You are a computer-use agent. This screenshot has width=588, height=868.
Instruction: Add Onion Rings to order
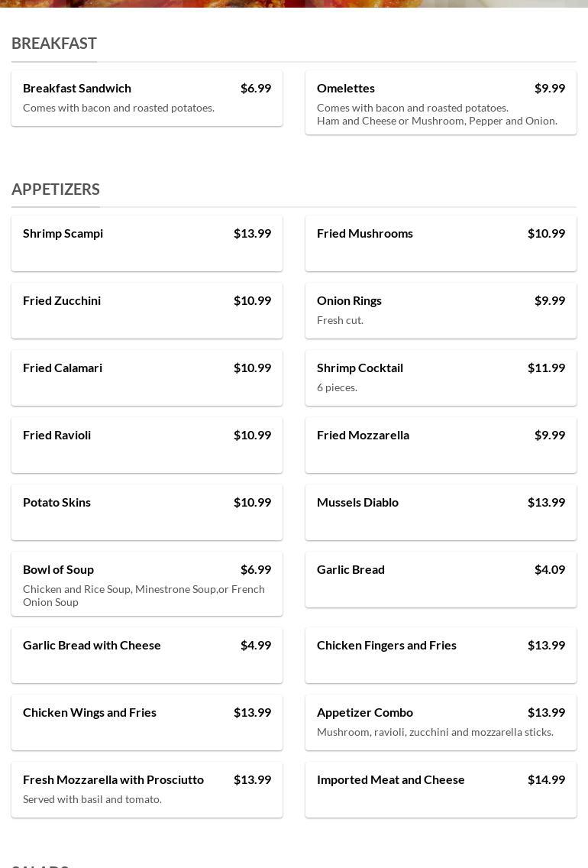tap(441, 310)
